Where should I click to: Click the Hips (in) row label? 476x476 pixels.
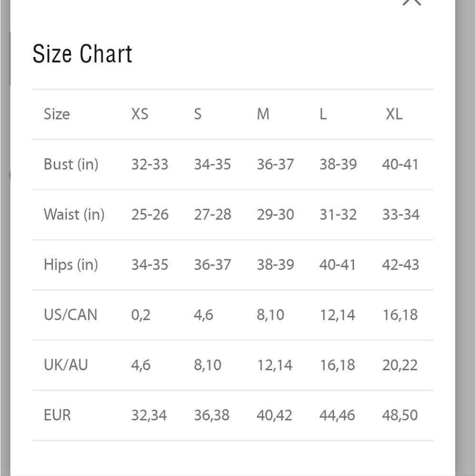(71, 265)
